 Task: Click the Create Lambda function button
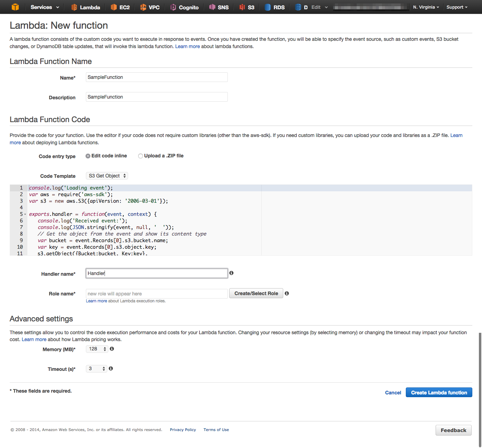[x=439, y=392]
